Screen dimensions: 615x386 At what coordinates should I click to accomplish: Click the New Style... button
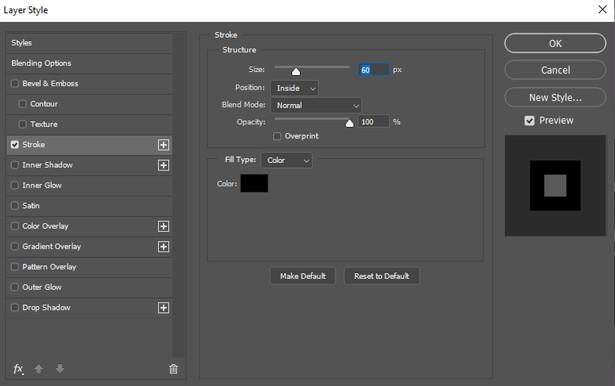[555, 97]
